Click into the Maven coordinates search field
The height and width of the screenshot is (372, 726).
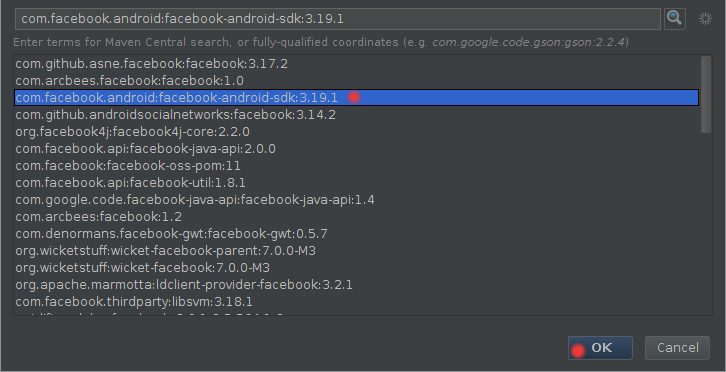(x=338, y=19)
